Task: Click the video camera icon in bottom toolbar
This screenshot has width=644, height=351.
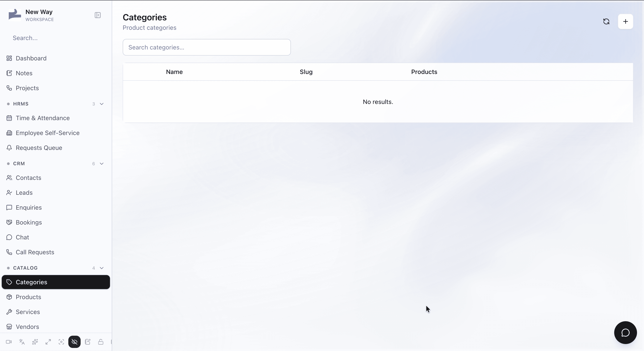Action: [9, 342]
